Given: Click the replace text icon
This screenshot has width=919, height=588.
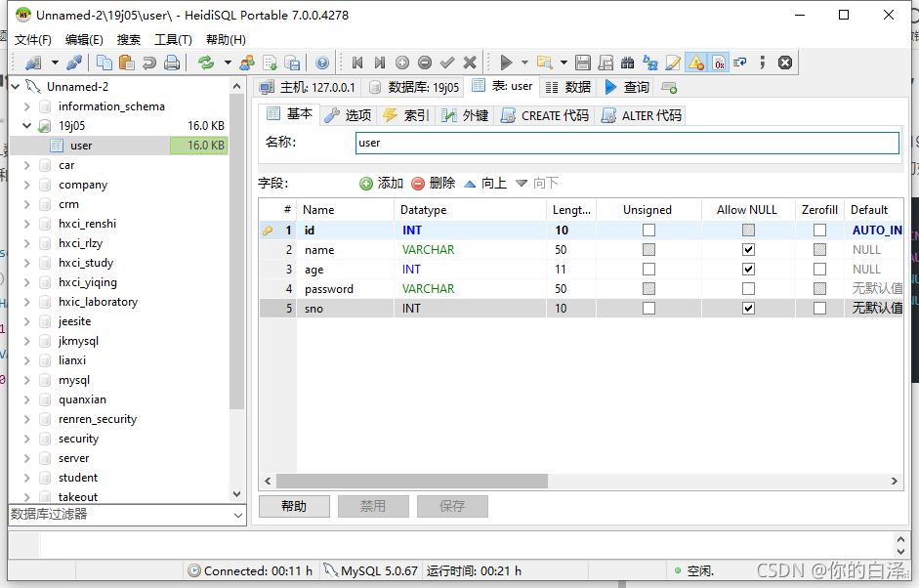Looking at the screenshot, I should pos(650,63).
